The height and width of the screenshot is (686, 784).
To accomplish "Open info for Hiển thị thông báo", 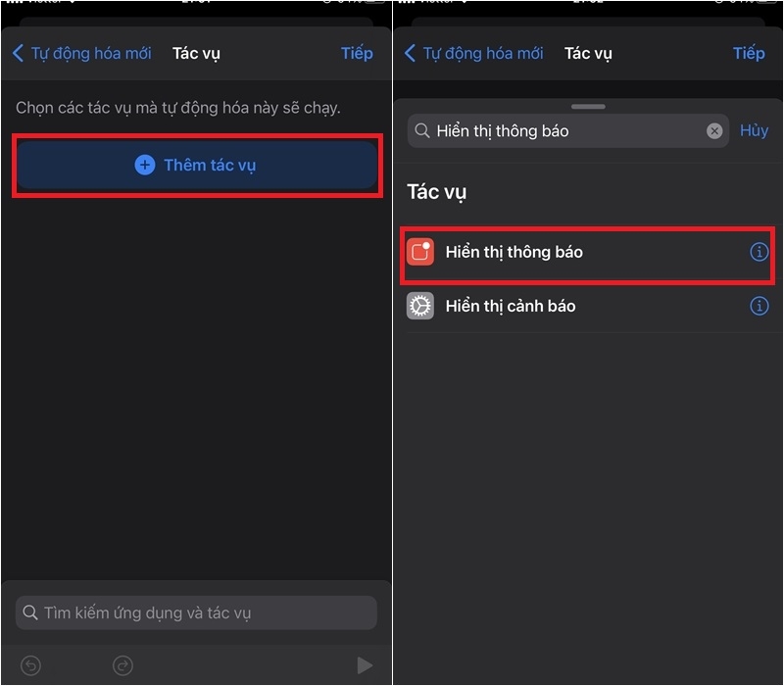I will click(759, 252).
